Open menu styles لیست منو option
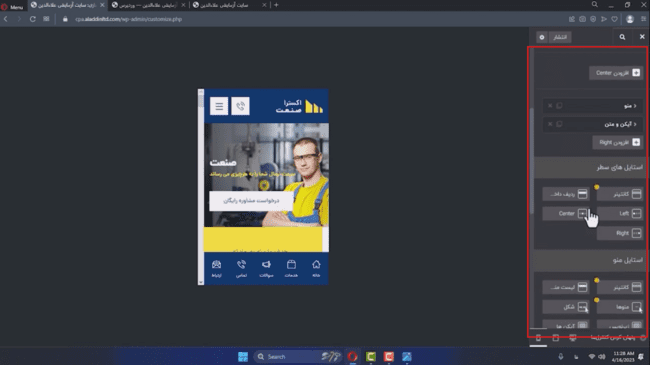The height and width of the screenshot is (365, 650). point(566,287)
